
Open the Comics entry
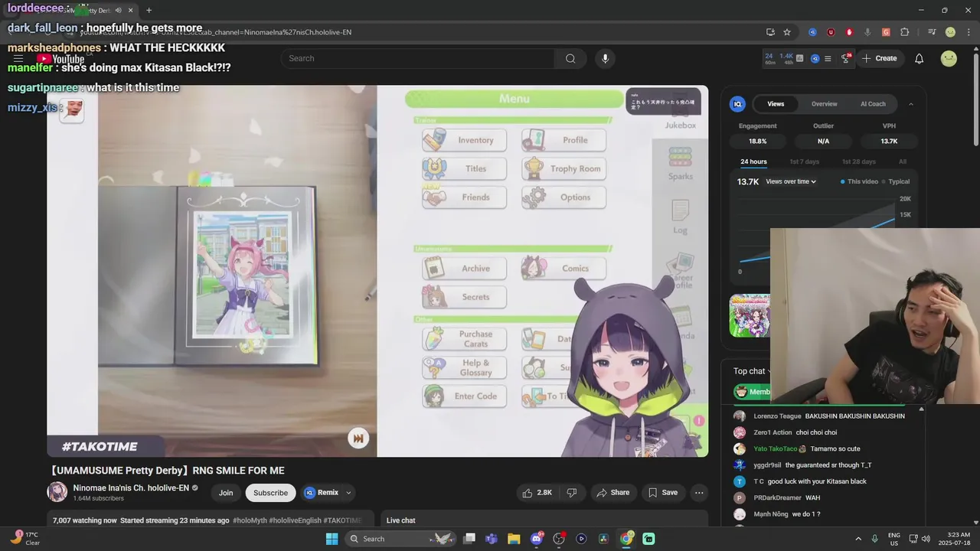click(x=563, y=268)
